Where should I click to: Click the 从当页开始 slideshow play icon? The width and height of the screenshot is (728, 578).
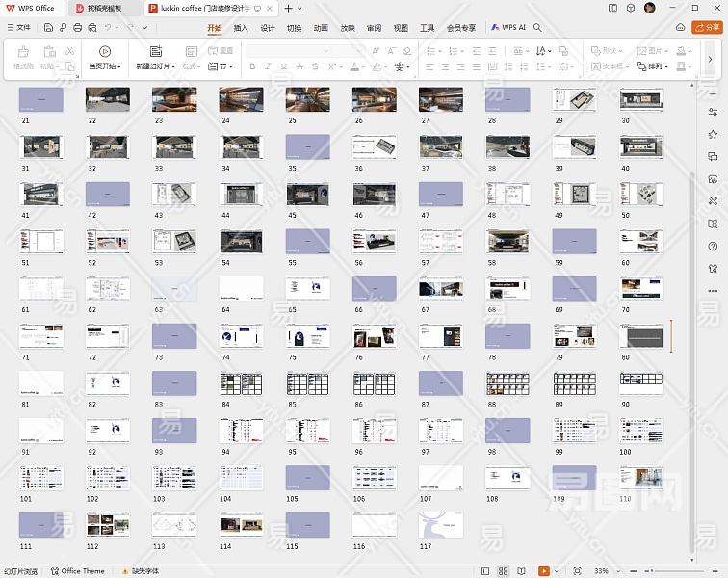point(105,51)
